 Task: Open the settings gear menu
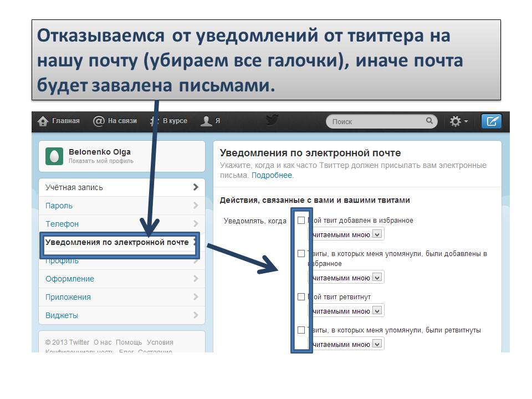(x=458, y=121)
